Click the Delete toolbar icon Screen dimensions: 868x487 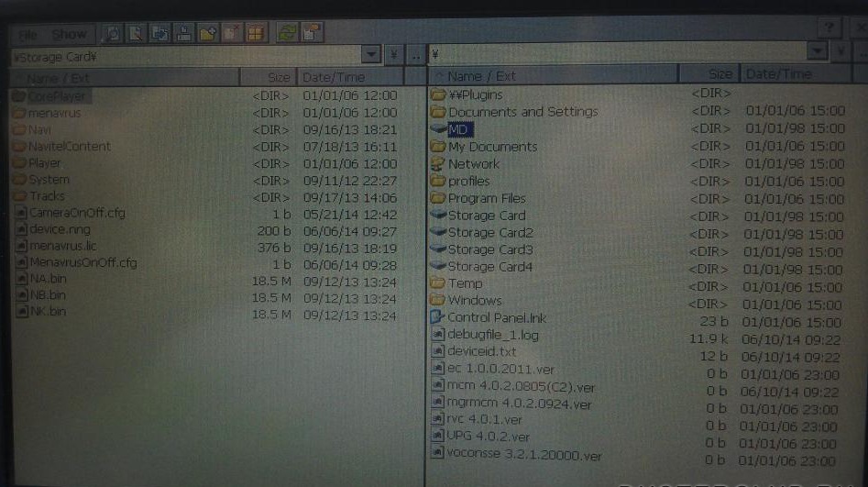coord(231,34)
